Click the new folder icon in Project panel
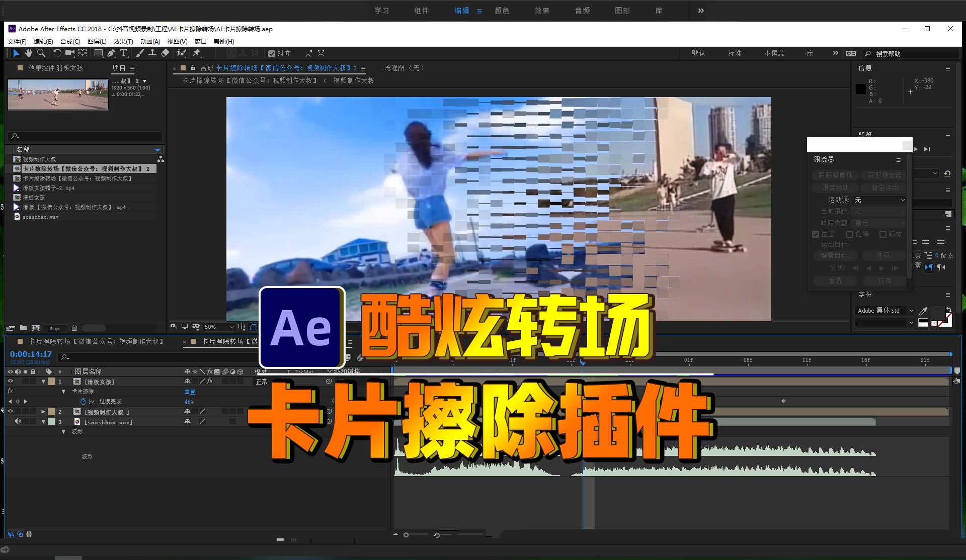966x560 pixels. [x=23, y=328]
